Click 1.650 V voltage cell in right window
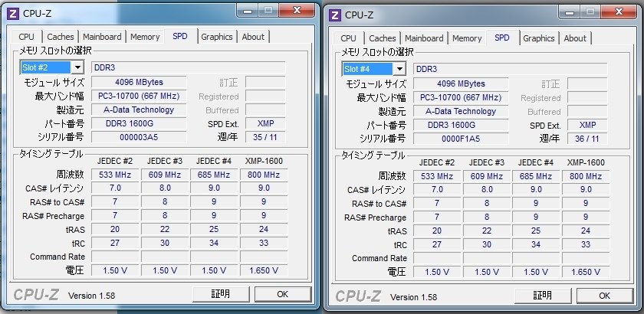 (x=586, y=272)
